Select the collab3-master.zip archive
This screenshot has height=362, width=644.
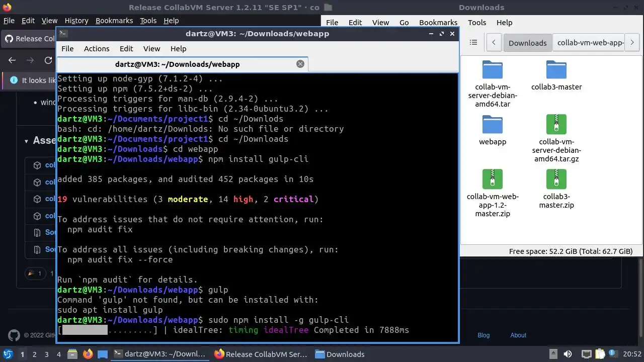click(556, 189)
